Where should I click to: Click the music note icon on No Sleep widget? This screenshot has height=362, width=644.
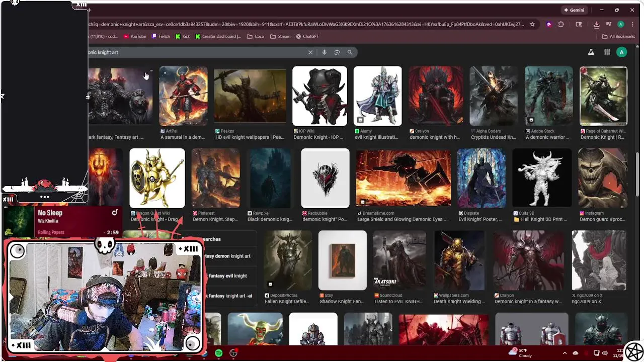tap(114, 213)
